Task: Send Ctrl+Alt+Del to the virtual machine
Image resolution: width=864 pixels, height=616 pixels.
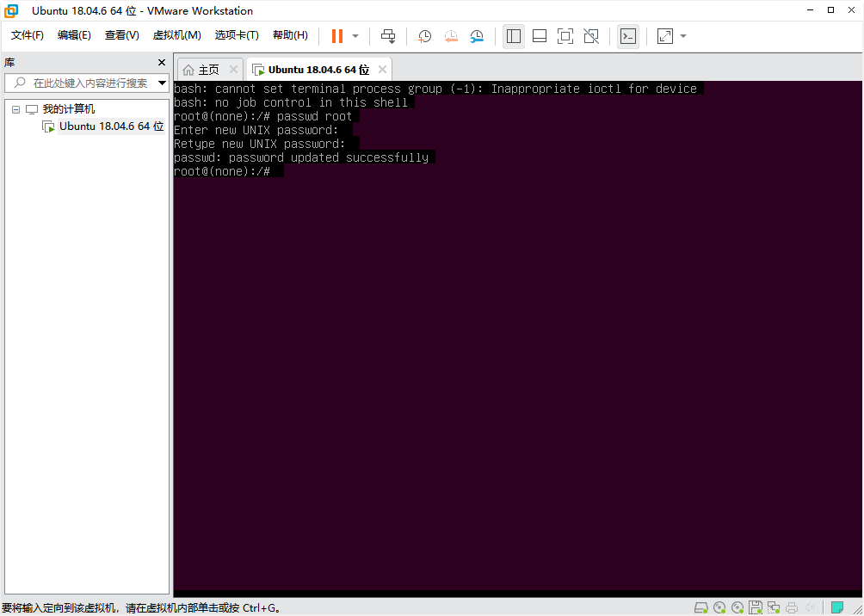Action: (388, 36)
